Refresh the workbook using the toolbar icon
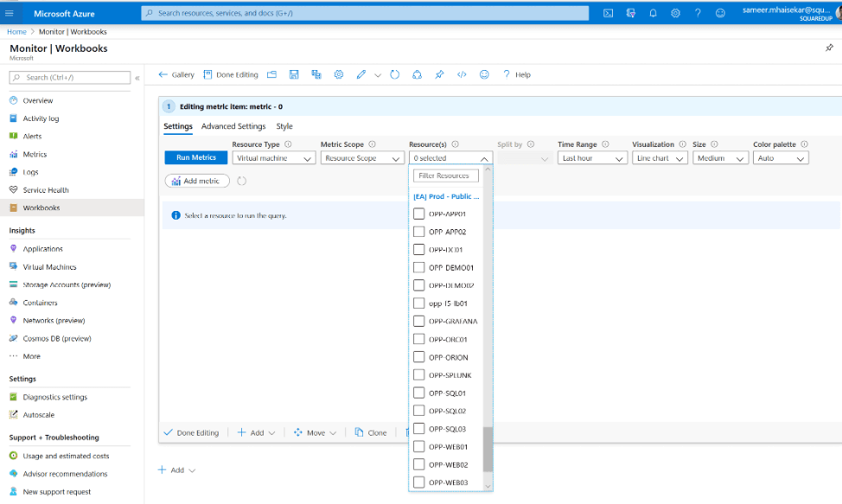The width and height of the screenshot is (842, 504). (x=395, y=74)
